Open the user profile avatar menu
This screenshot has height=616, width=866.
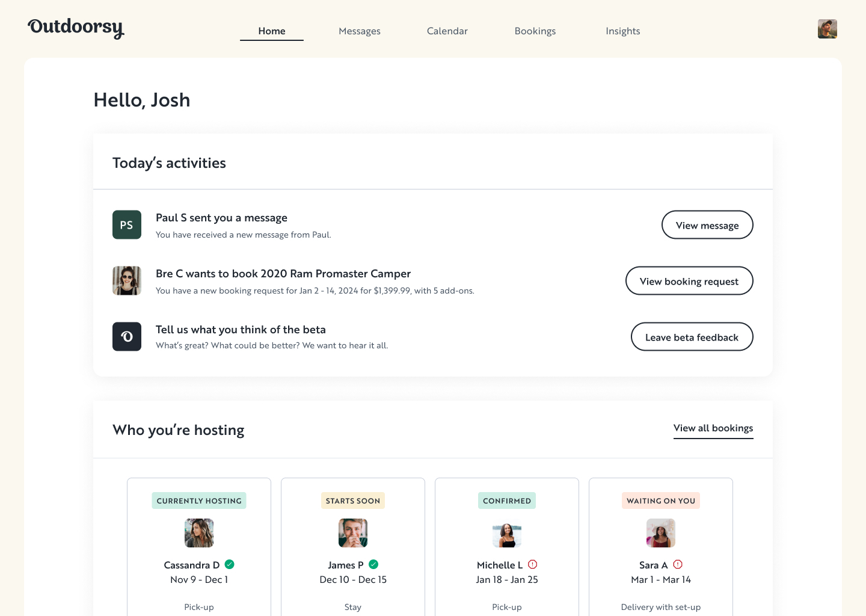[x=827, y=29]
